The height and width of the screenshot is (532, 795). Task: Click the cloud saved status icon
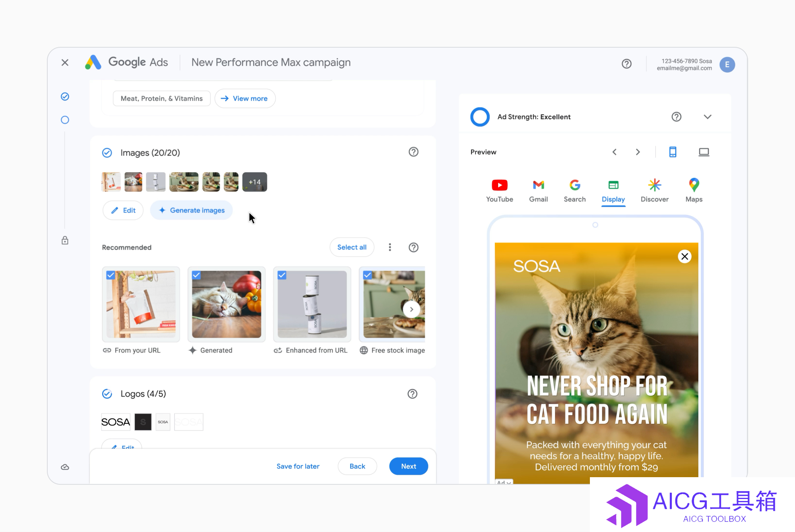click(x=65, y=467)
